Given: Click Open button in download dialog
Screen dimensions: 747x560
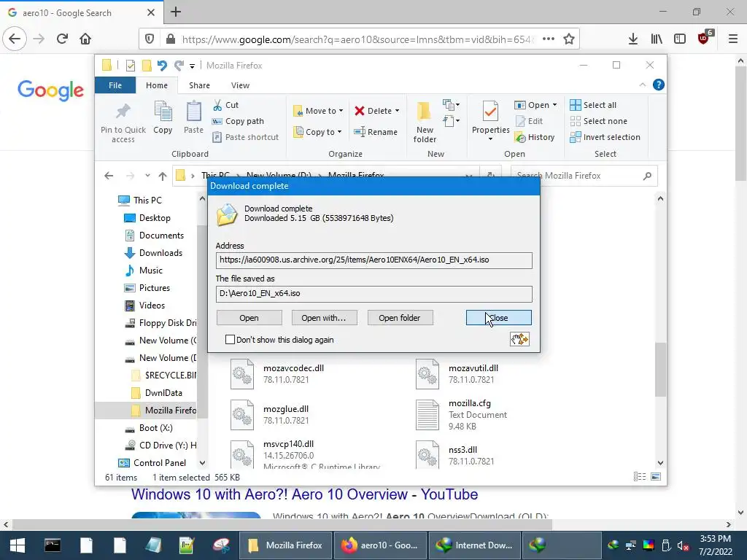Looking at the screenshot, I should tap(249, 318).
